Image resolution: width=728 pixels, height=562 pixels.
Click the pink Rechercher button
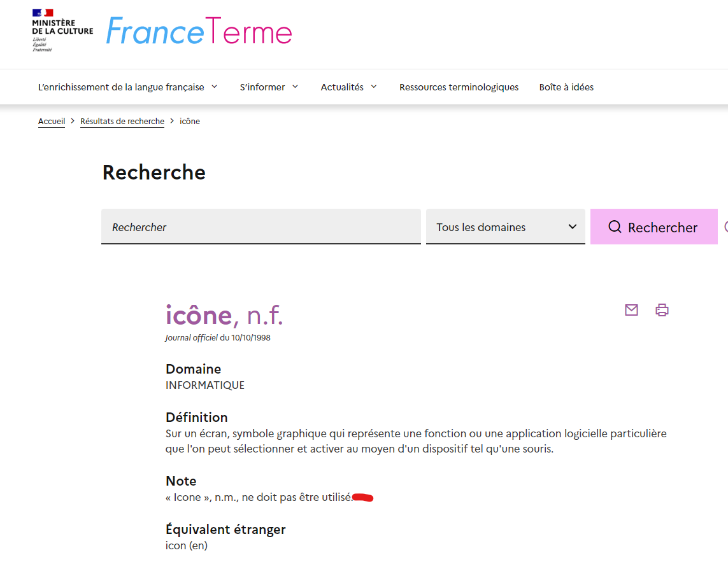653,227
